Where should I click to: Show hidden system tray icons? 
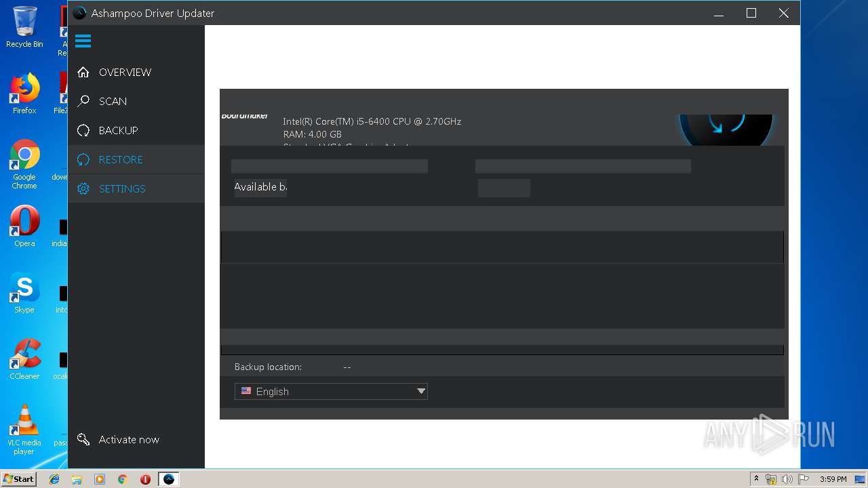click(x=756, y=479)
